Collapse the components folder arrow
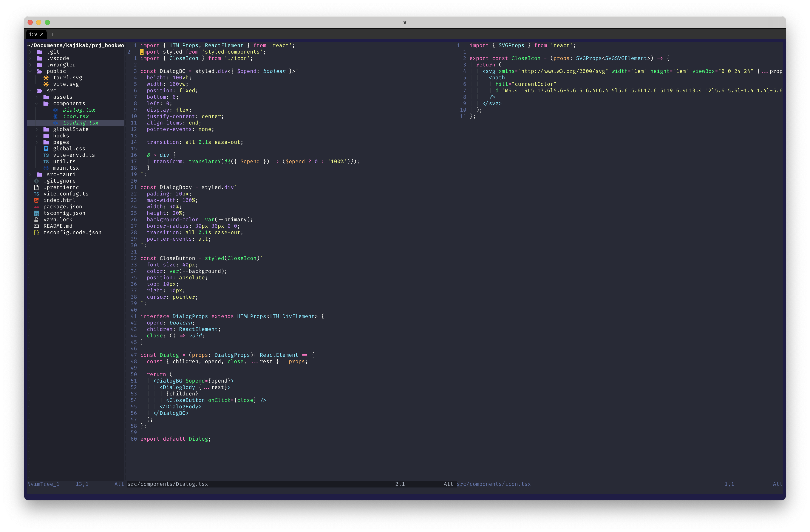Image resolution: width=810 pixels, height=532 pixels. [36, 103]
